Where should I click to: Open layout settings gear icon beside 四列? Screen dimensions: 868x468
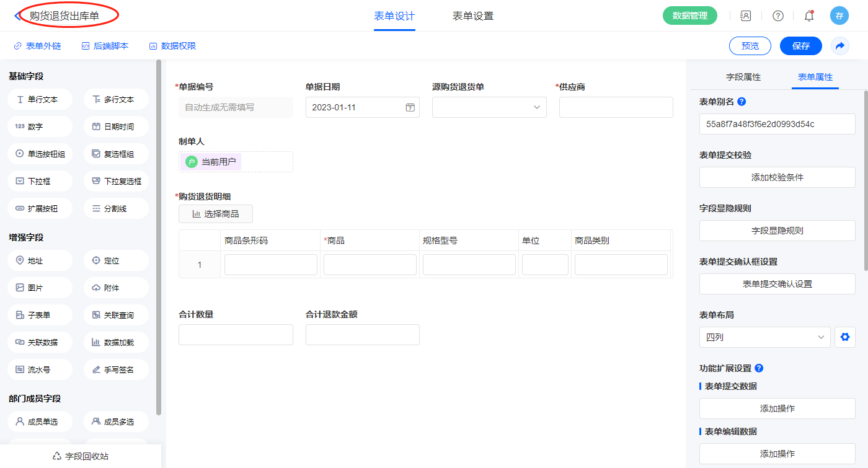[x=844, y=337]
